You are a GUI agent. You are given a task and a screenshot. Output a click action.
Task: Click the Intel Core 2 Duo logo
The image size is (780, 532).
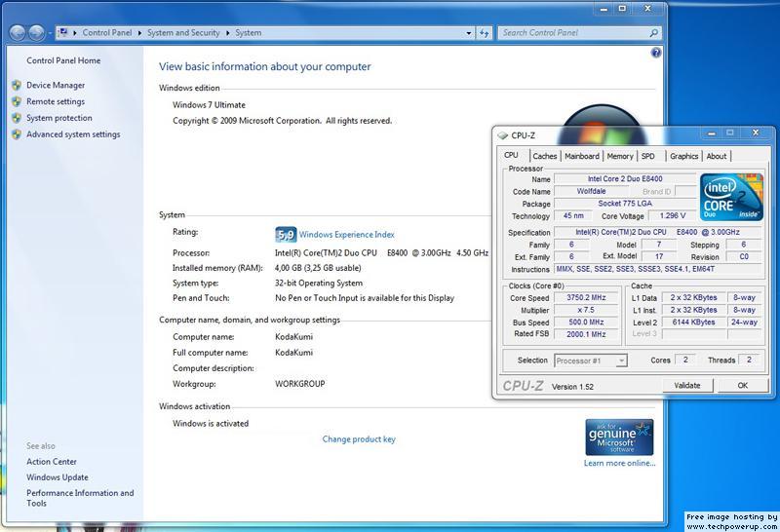[x=731, y=197]
